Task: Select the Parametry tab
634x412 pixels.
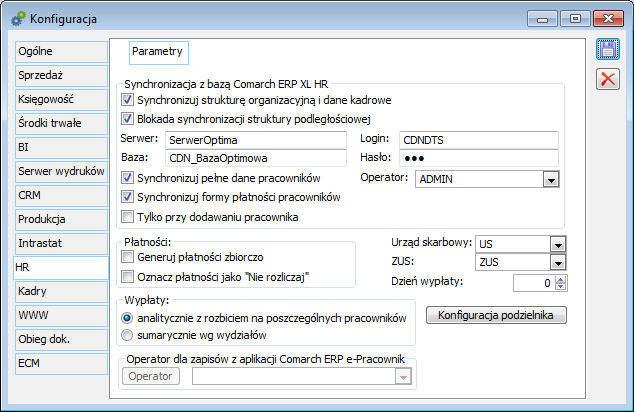Action: [158, 52]
